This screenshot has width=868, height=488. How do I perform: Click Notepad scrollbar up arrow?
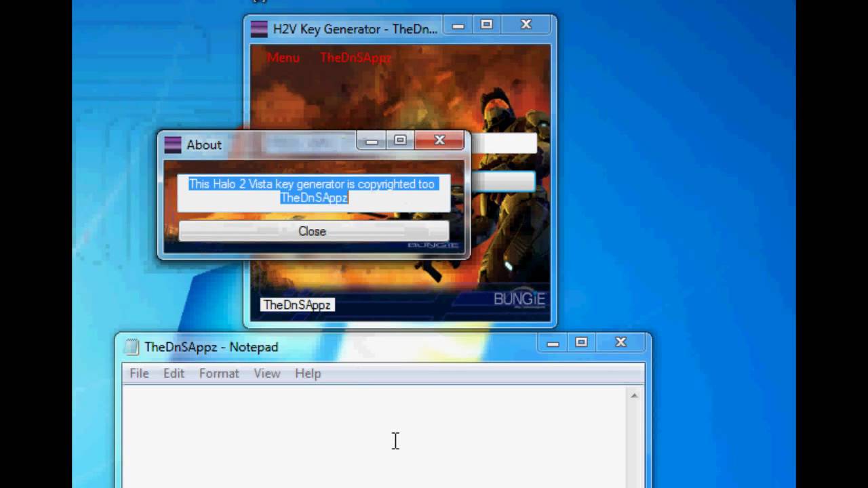(x=634, y=395)
